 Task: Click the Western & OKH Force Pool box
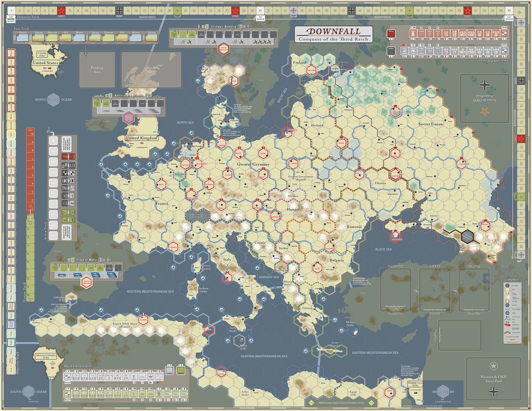coord(493,379)
